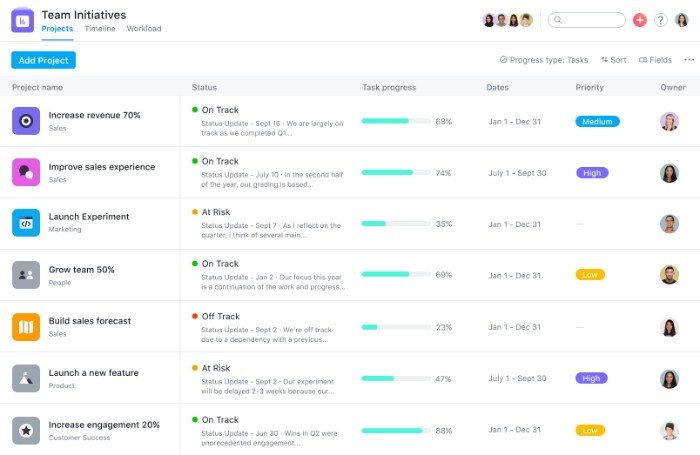
Task: Open the Fields customization menu
Action: coord(655,60)
